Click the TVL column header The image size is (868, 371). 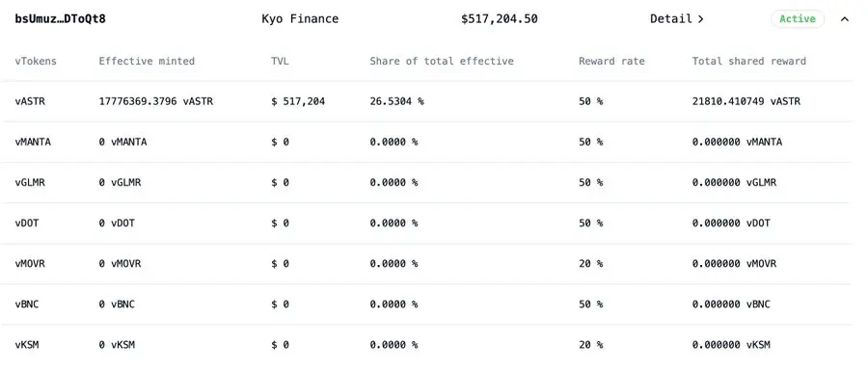280,61
